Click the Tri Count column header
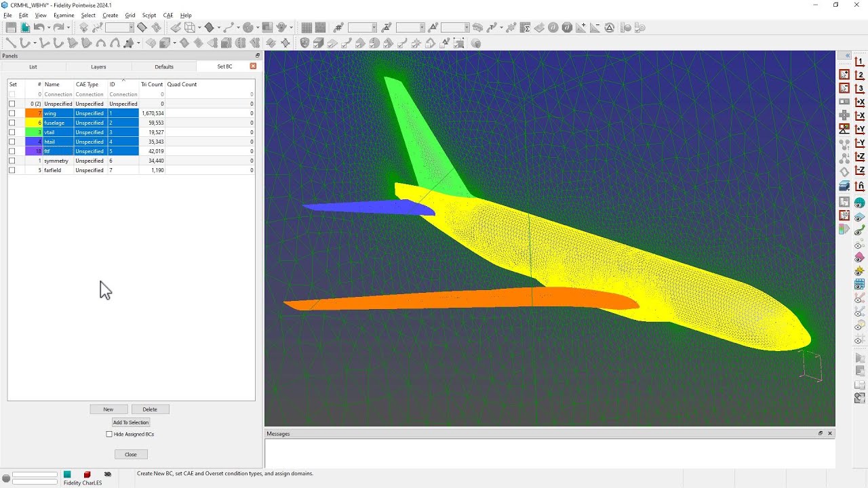Viewport: 868px width, 488px height. 152,85
